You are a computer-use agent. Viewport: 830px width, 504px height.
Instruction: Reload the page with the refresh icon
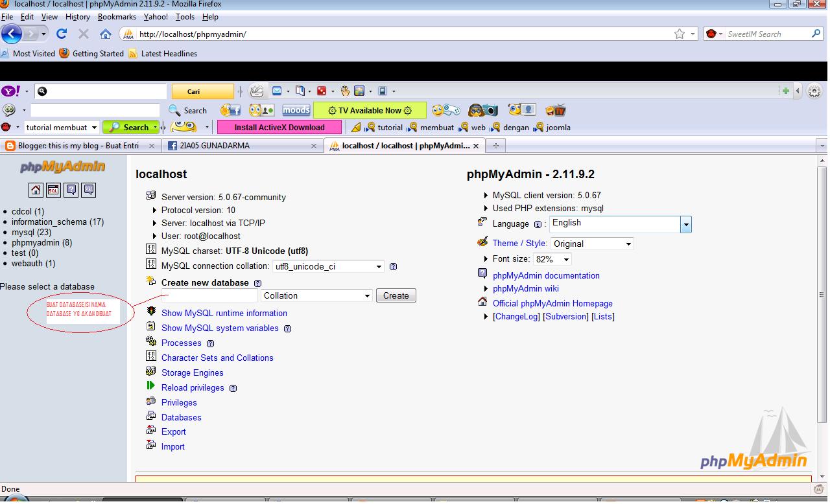click(62, 34)
